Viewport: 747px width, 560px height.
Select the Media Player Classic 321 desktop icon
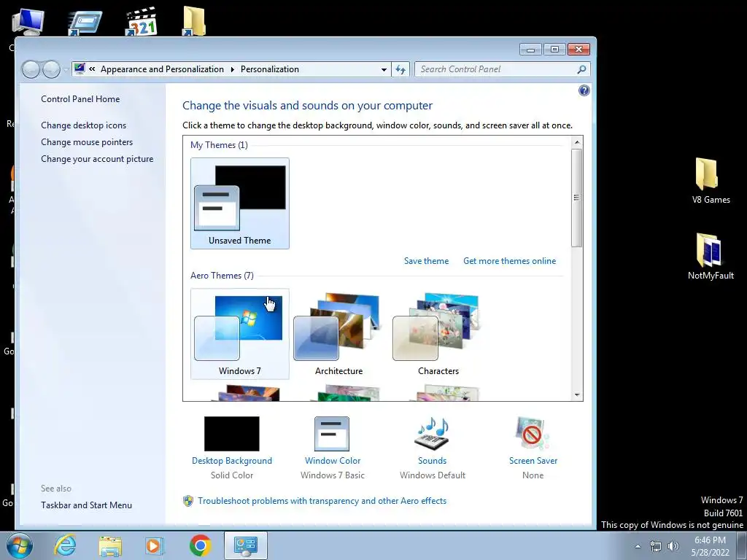coord(142,21)
